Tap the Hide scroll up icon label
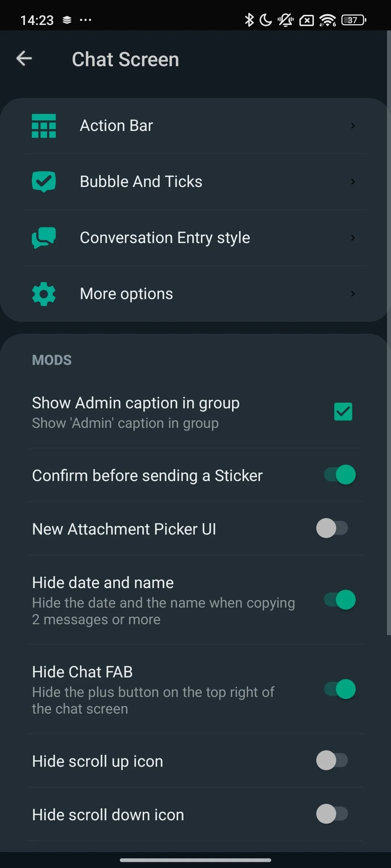This screenshot has height=868, width=391. (x=97, y=761)
